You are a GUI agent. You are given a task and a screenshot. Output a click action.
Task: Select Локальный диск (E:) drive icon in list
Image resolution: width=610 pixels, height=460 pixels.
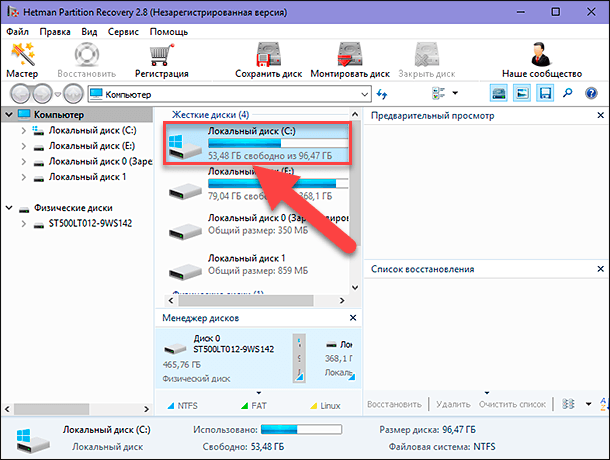coord(185,191)
